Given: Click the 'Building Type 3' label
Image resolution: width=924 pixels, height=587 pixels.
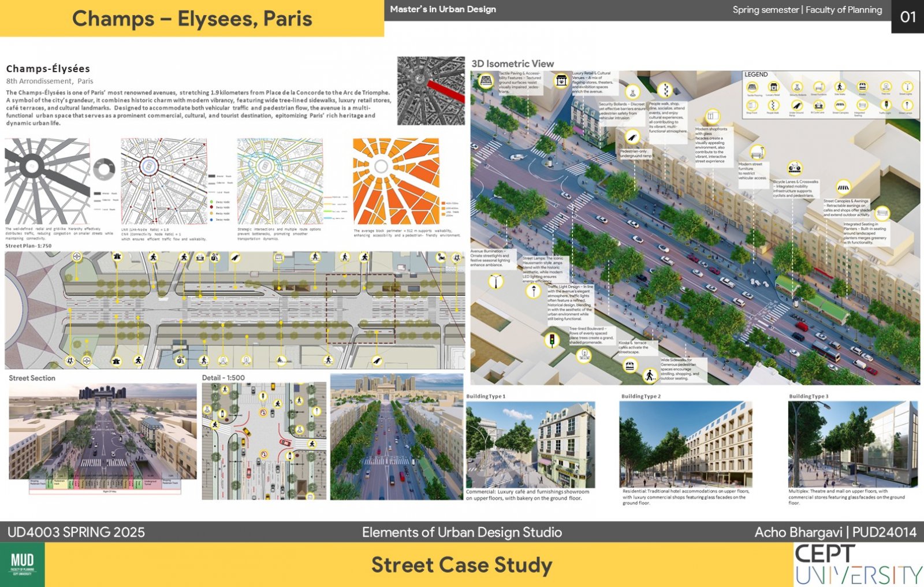Looking at the screenshot, I should tap(808, 396).
